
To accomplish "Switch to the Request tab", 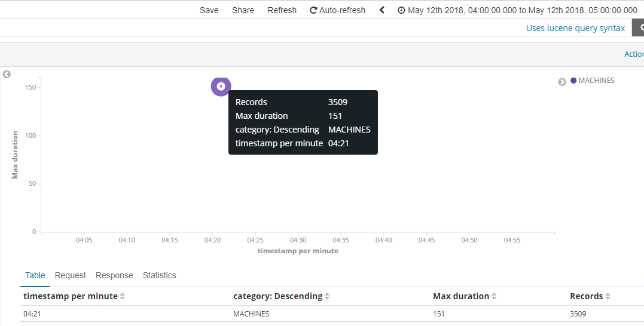I will tap(71, 275).
